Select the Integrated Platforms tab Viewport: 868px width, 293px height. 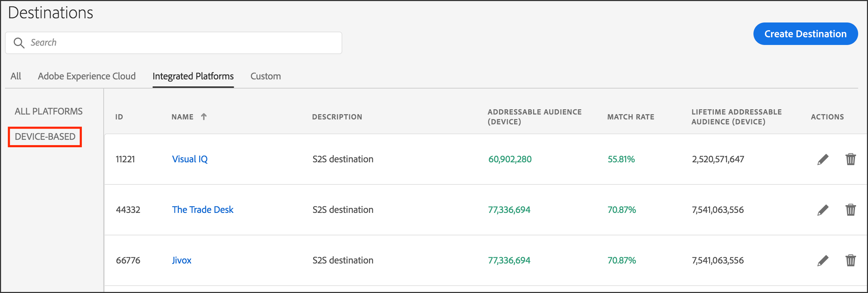point(193,76)
